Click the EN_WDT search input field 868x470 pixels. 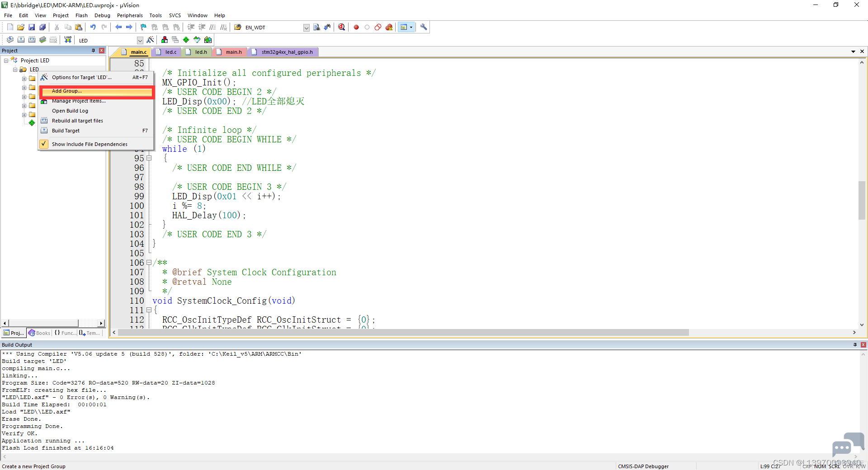pyautogui.click(x=274, y=28)
